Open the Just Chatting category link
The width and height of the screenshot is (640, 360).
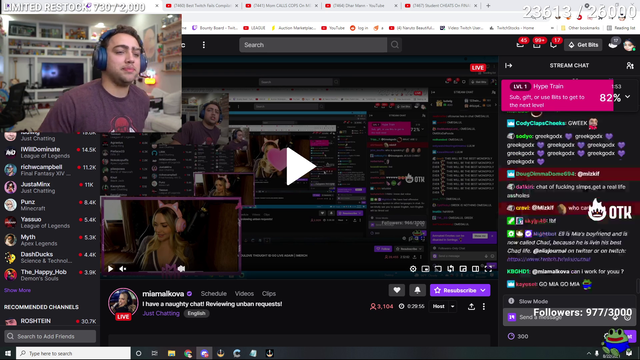pos(161,313)
